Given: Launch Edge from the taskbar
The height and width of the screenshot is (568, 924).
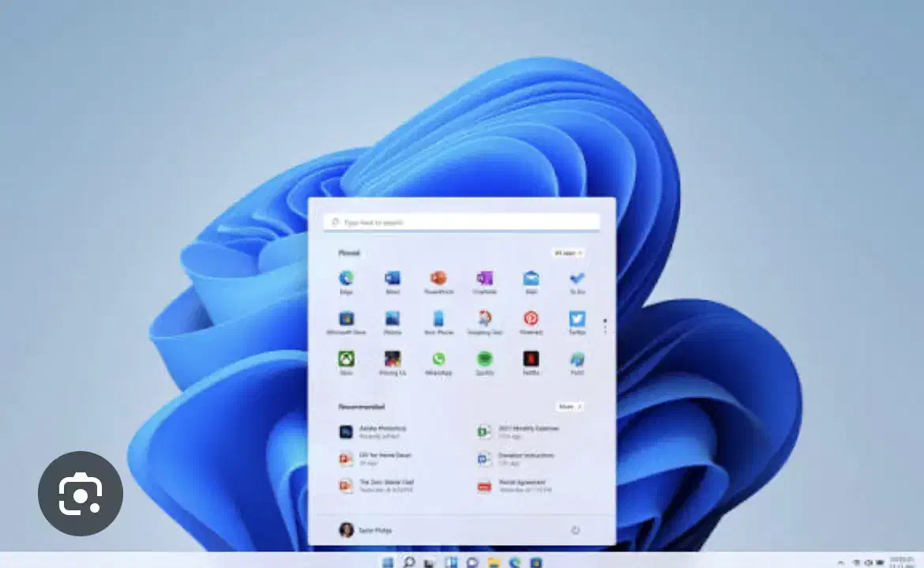Looking at the screenshot, I should point(514,562).
